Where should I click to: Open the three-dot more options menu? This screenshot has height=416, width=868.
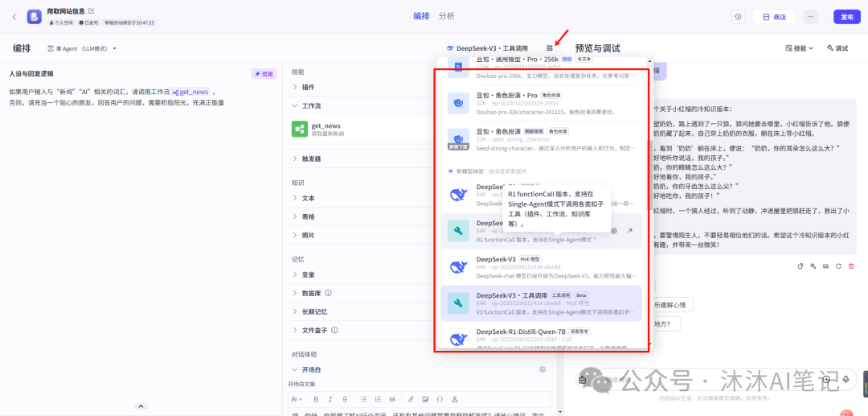click(810, 17)
